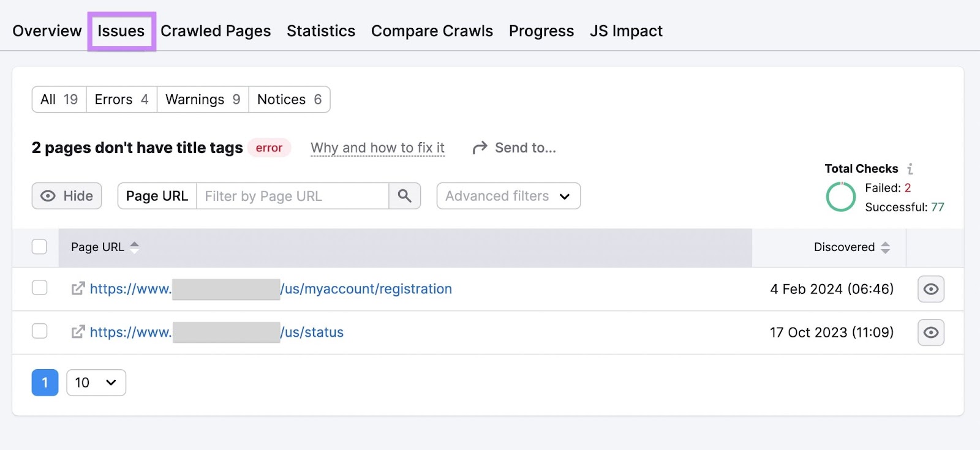
Task: Click the Send to arrow icon
Action: click(x=480, y=148)
